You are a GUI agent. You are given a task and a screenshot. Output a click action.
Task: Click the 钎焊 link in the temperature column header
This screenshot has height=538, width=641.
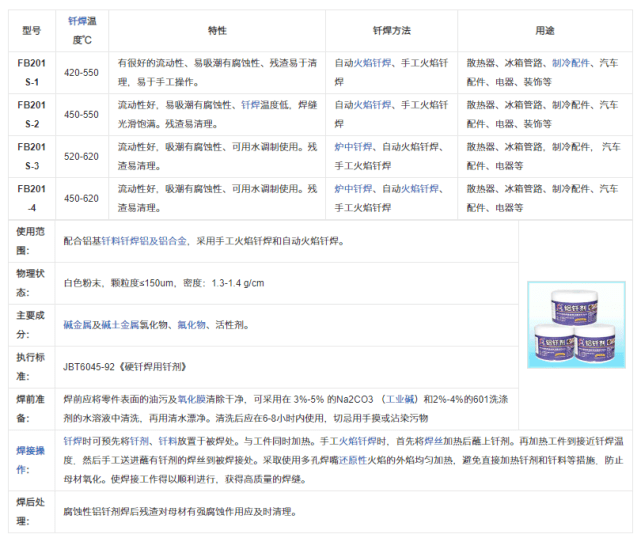[x=77, y=20]
